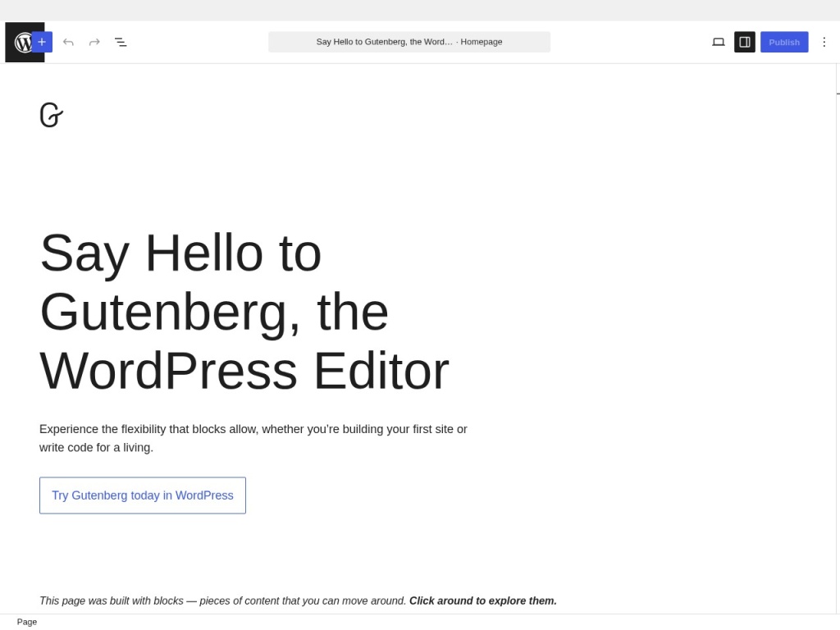Toggle the block inserter plus button
840x630 pixels.
click(42, 42)
